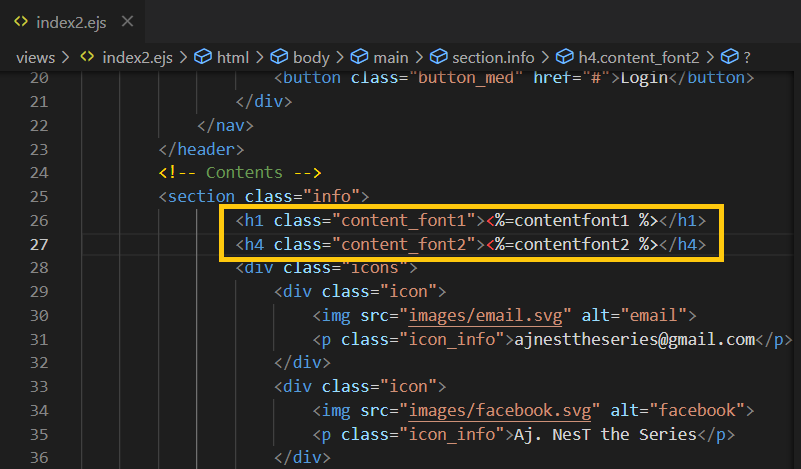Expand breadcrumb chevron after body
The image size is (801, 469).
tap(340, 57)
